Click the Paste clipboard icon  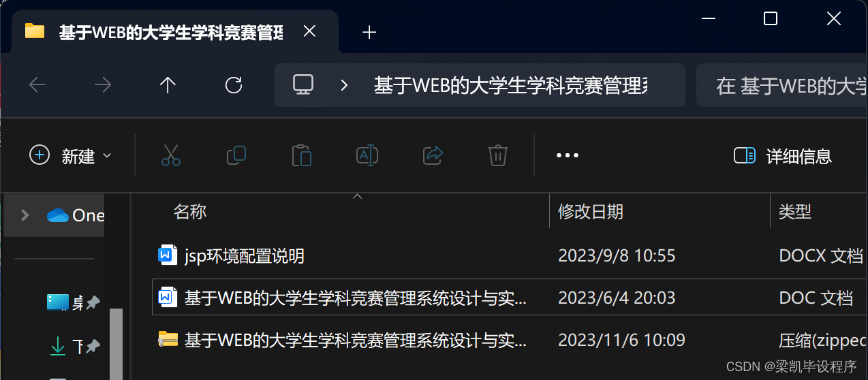pos(301,155)
